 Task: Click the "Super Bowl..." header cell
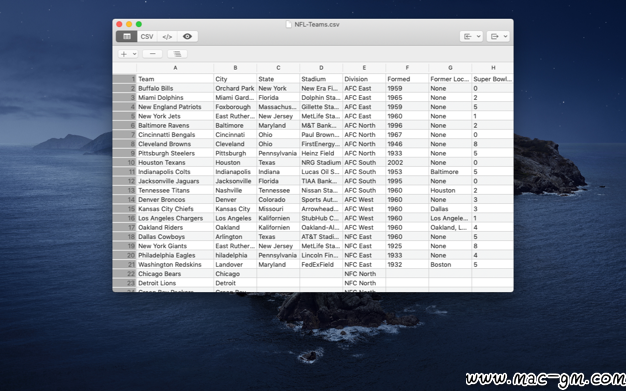click(x=493, y=79)
